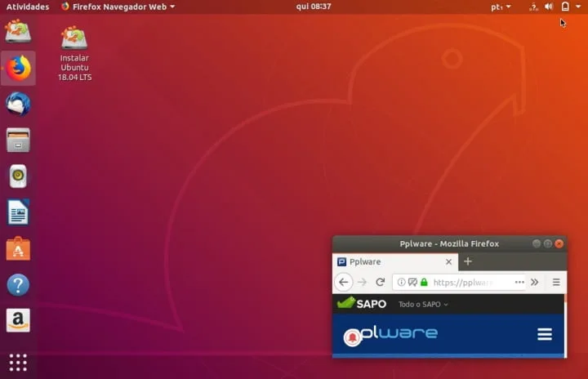Go forward in Firefox
This screenshot has height=379, width=588.
(x=362, y=282)
